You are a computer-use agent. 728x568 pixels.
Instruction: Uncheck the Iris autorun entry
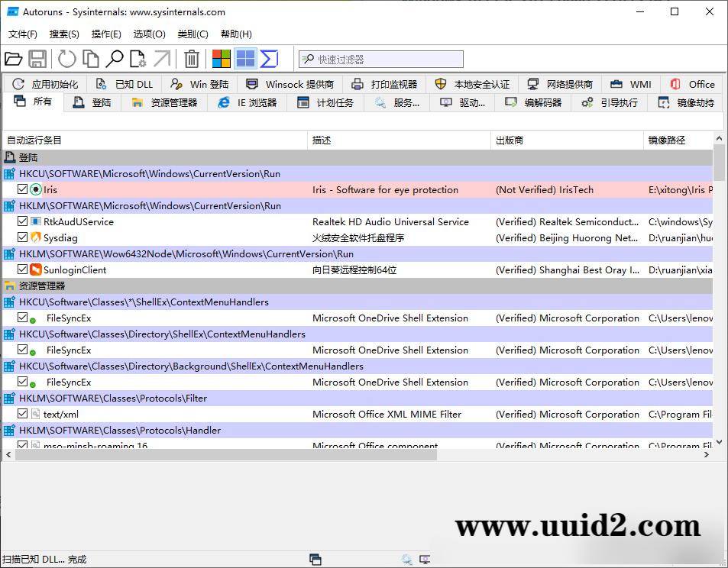23,189
